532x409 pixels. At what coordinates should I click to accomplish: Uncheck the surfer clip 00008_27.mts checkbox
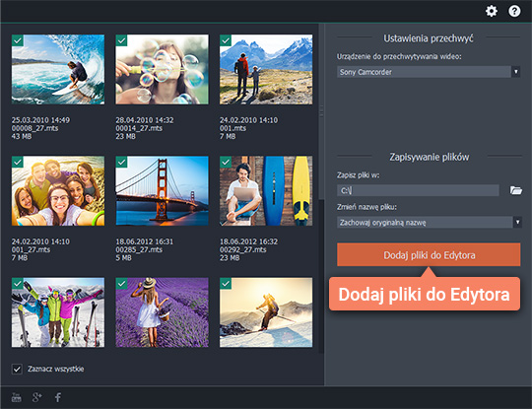pyautogui.click(x=18, y=40)
